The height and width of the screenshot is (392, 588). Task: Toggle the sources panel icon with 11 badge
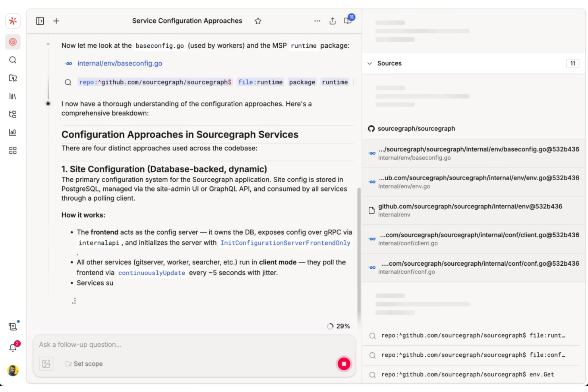[348, 20]
